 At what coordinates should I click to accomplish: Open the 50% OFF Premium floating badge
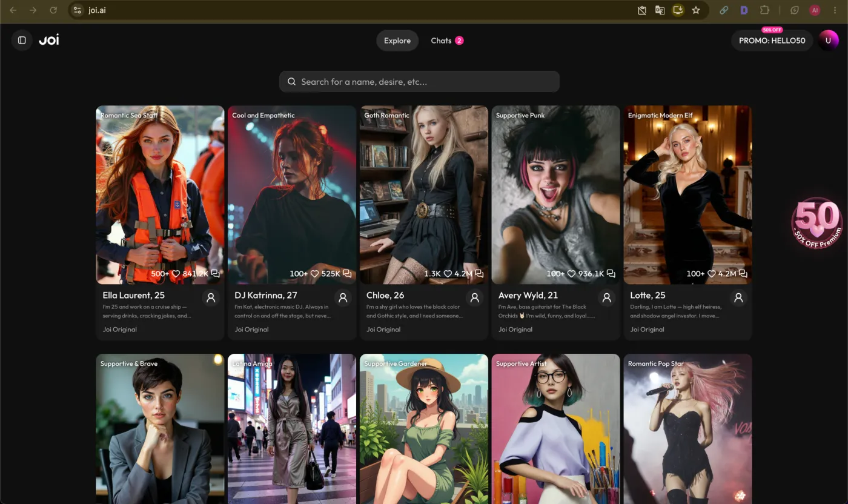pos(817,223)
